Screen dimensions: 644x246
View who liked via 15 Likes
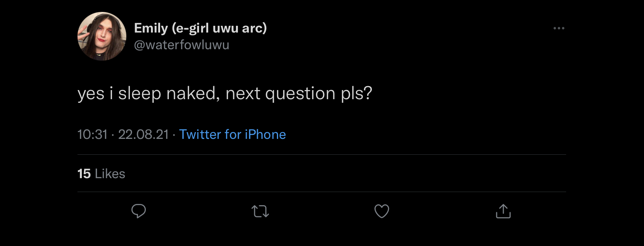[101, 174]
